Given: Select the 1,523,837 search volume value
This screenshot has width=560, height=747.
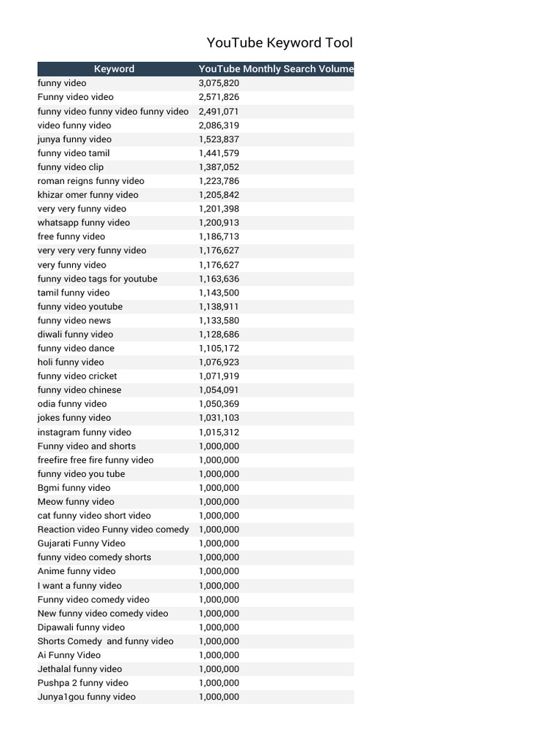Looking at the screenshot, I should pos(219,139).
